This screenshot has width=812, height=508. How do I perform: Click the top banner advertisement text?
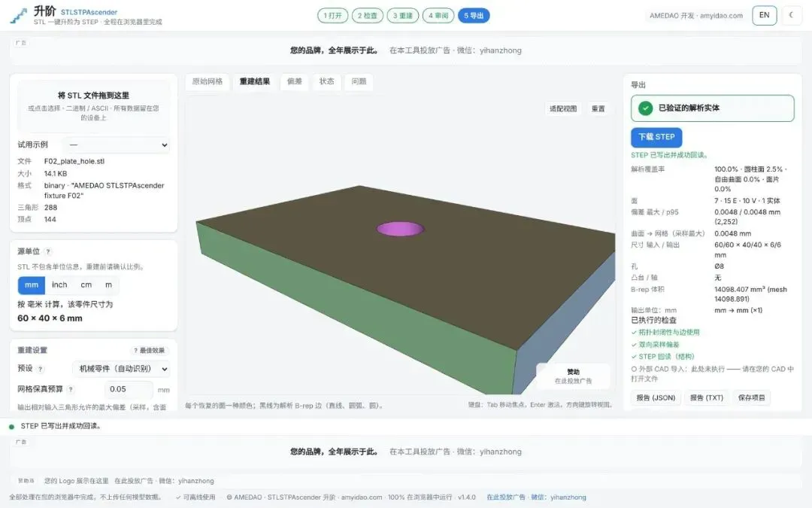coord(405,50)
